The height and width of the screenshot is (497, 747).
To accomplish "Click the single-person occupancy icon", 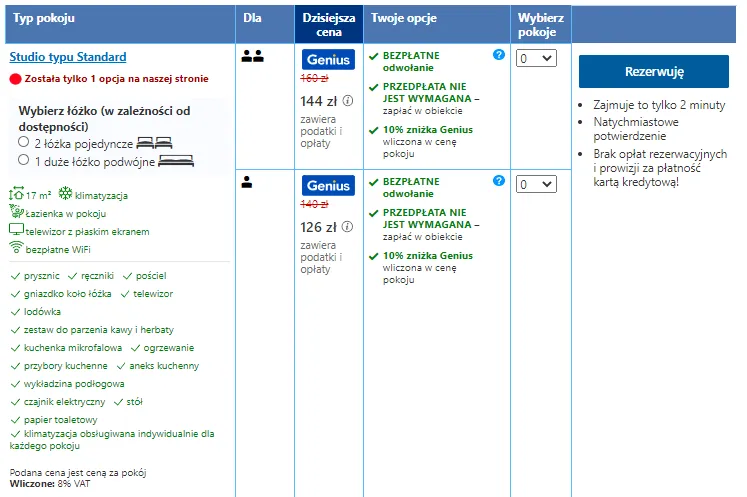I will [247, 182].
